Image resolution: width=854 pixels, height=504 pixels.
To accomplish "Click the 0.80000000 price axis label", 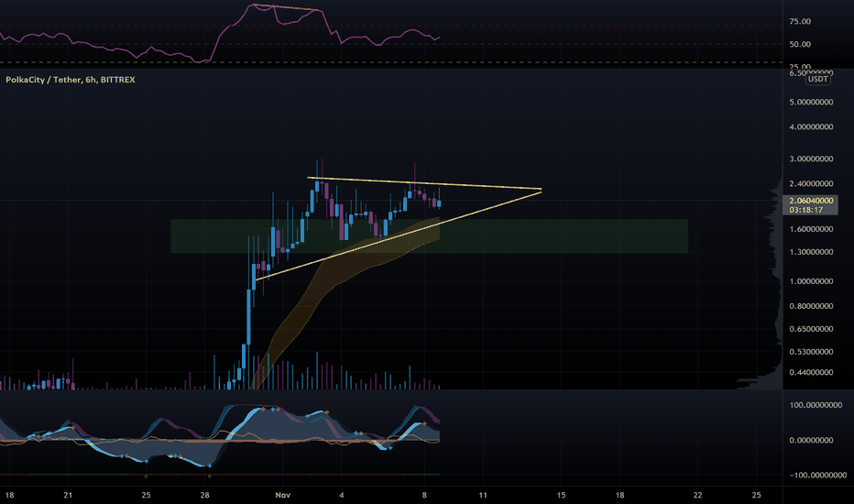I will click(x=811, y=306).
